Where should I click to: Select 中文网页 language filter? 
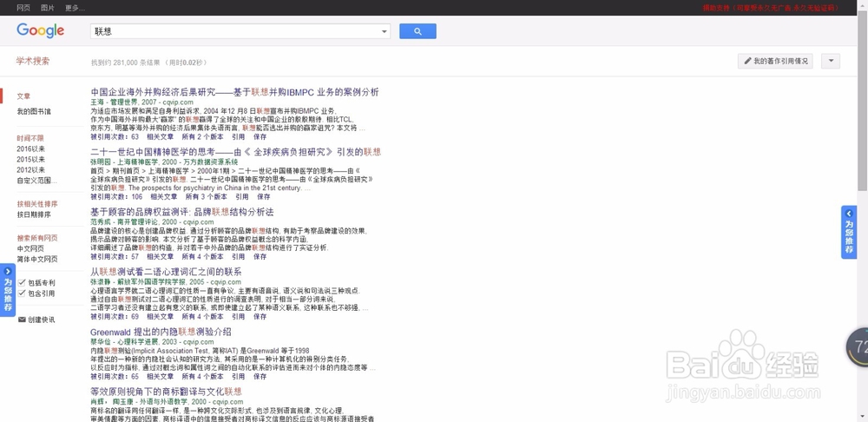[x=30, y=248]
